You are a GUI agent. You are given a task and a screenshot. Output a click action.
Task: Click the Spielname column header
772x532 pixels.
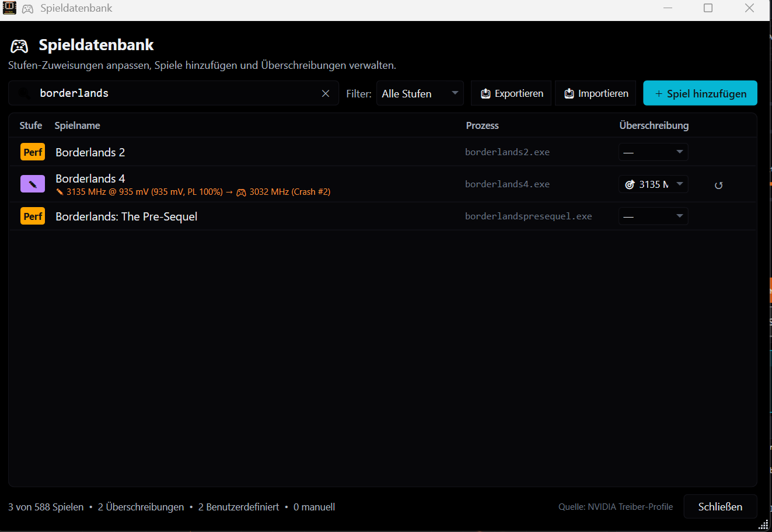click(77, 125)
